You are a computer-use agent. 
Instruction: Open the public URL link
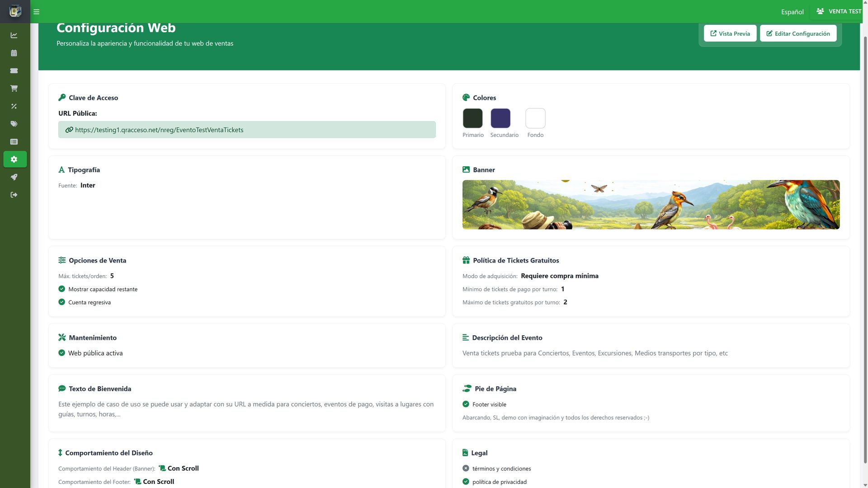pos(159,130)
